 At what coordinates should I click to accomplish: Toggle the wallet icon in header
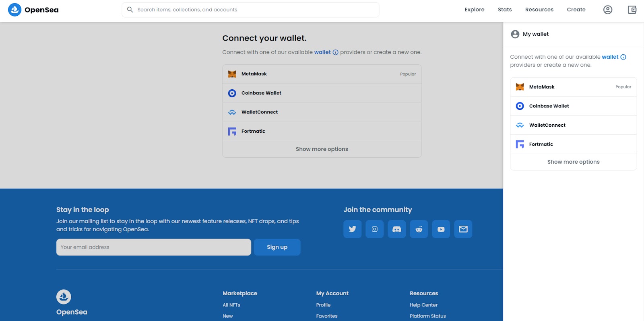[x=632, y=10]
